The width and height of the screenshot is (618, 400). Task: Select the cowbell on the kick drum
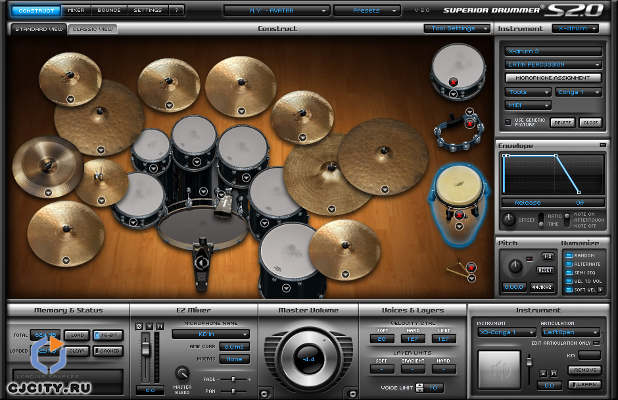pos(224,203)
